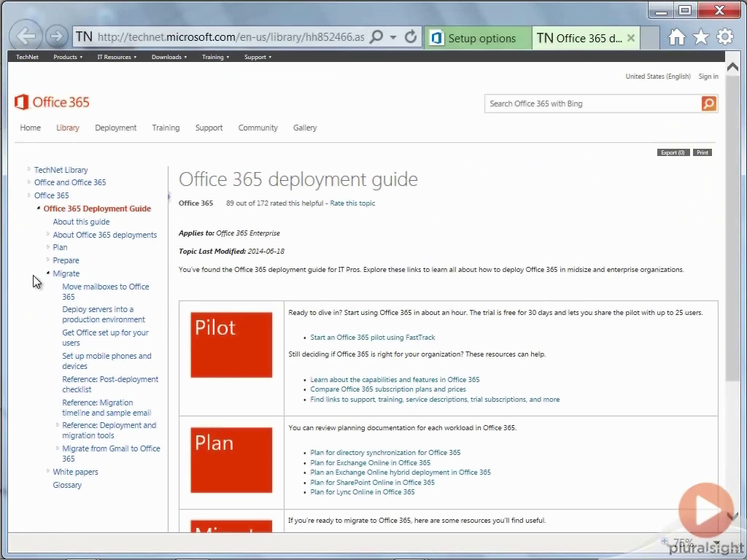This screenshot has height=560, width=747.
Task: Open Favorites star icon
Action: click(700, 37)
